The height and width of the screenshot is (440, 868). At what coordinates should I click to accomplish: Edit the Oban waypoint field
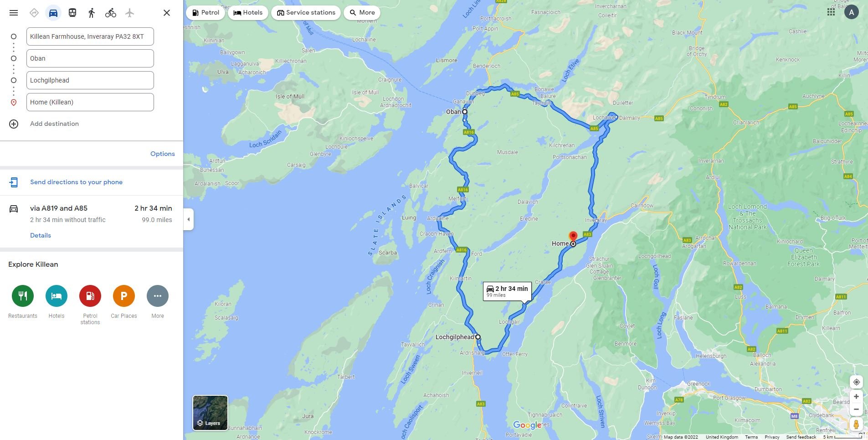point(90,58)
